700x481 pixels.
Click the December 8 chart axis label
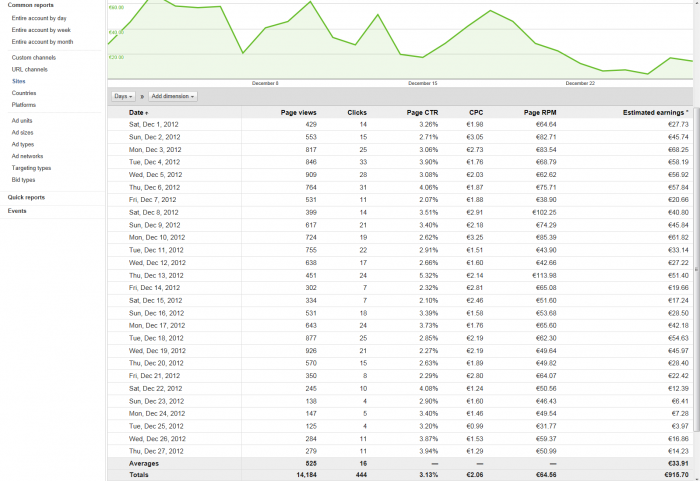point(265,83)
